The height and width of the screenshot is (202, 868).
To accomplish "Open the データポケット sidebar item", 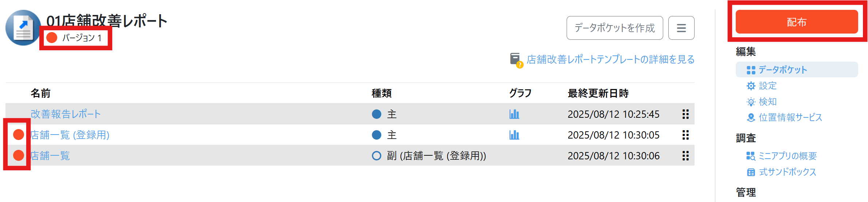I will [x=782, y=70].
